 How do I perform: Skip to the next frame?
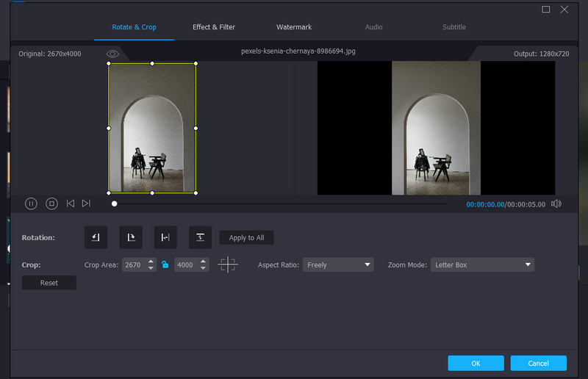point(86,203)
